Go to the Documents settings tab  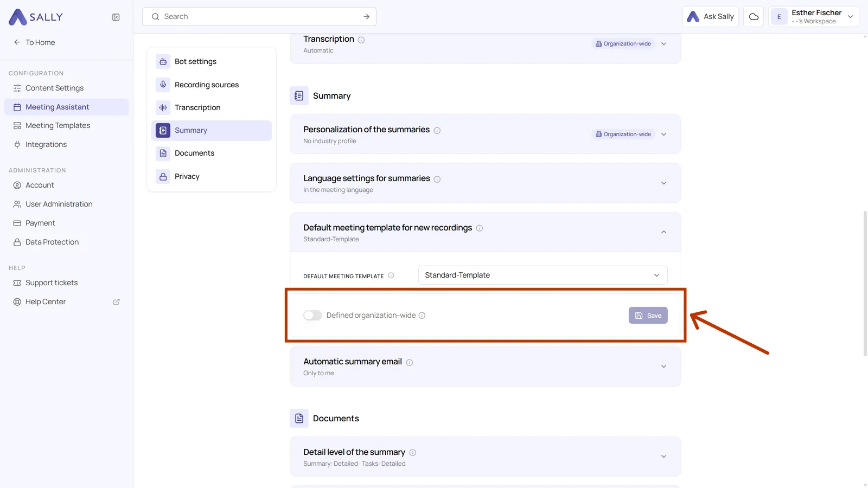[212, 153]
